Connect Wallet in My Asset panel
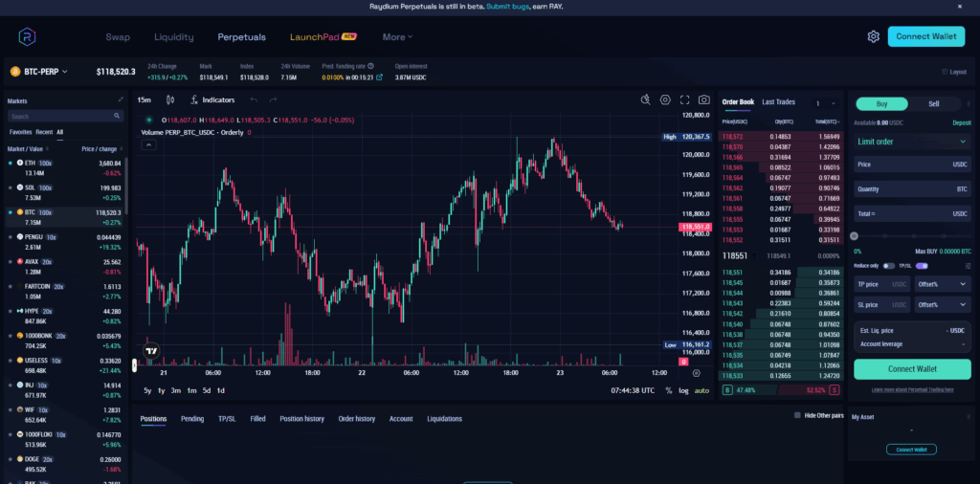980x484 pixels. tap(911, 450)
